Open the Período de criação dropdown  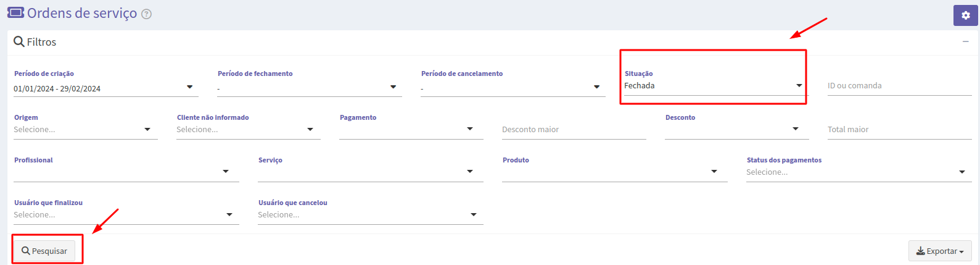(106, 88)
